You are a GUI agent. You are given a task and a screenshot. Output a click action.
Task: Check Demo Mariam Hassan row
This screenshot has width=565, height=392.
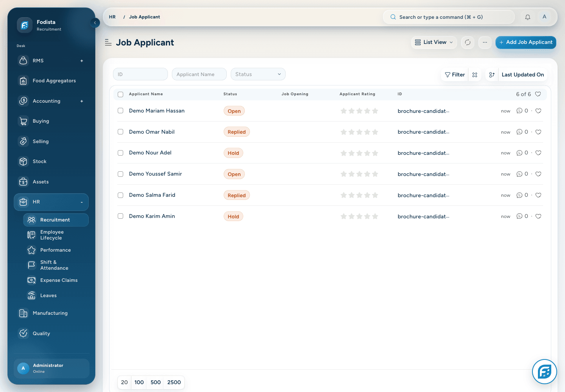pyautogui.click(x=120, y=111)
